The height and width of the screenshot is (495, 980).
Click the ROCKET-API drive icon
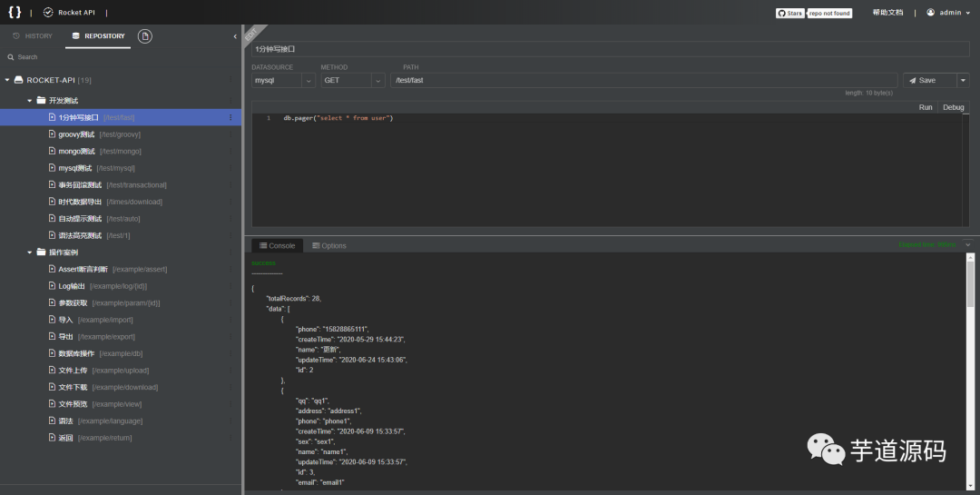[19, 80]
